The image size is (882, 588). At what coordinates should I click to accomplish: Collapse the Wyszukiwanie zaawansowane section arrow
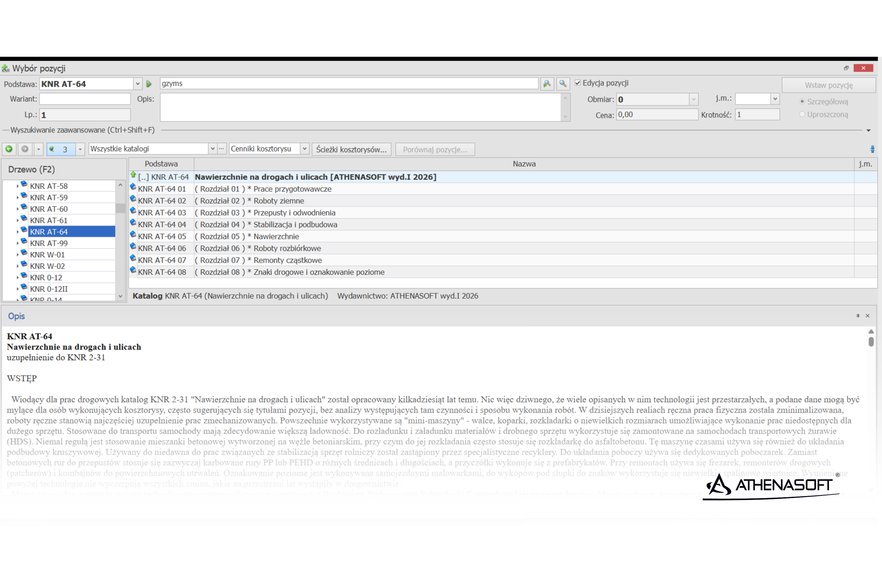(x=869, y=130)
